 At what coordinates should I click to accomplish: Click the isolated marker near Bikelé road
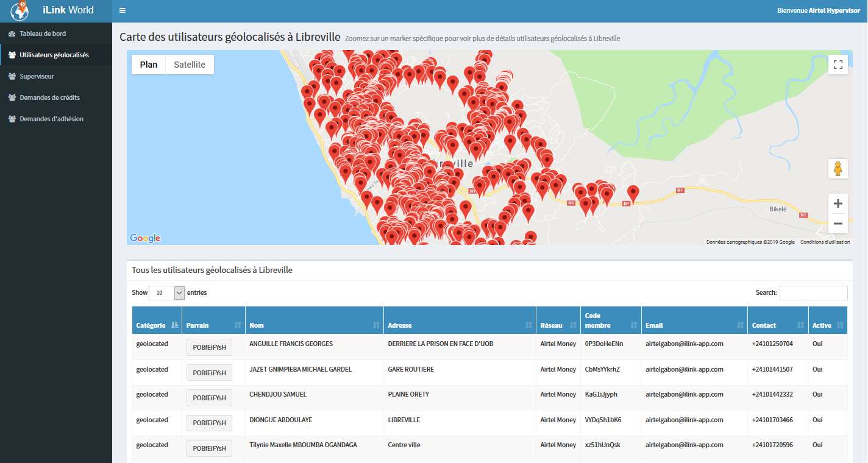tap(633, 193)
